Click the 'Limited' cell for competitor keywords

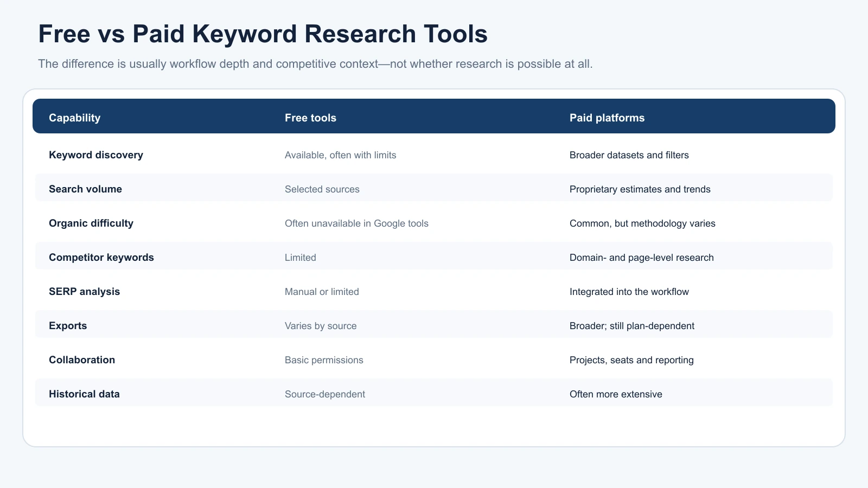(300, 258)
